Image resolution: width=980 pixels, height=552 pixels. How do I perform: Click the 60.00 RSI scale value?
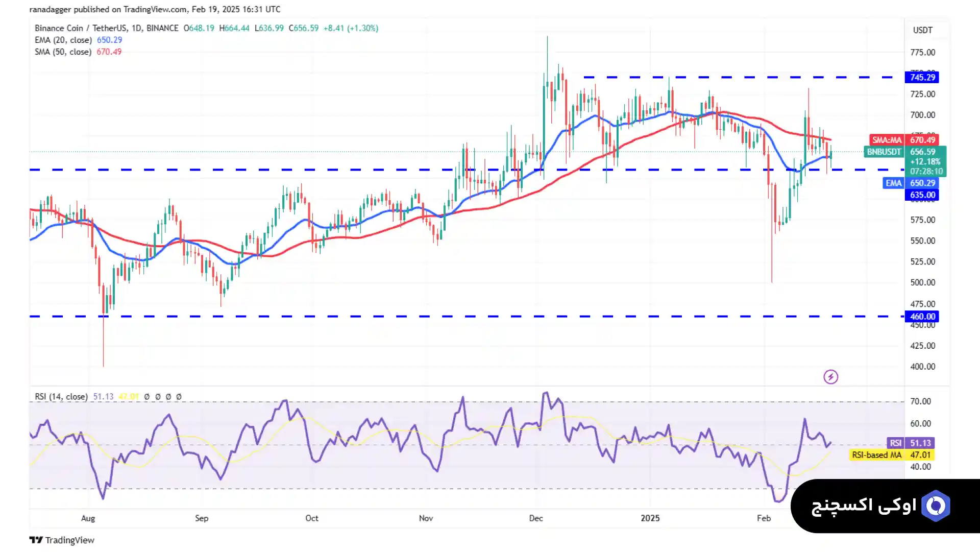click(x=921, y=423)
